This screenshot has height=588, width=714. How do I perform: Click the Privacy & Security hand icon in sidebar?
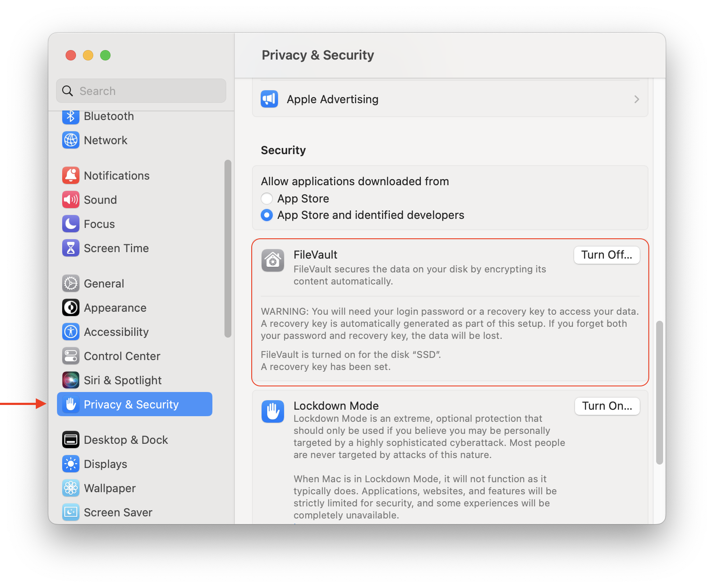tap(71, 405)
